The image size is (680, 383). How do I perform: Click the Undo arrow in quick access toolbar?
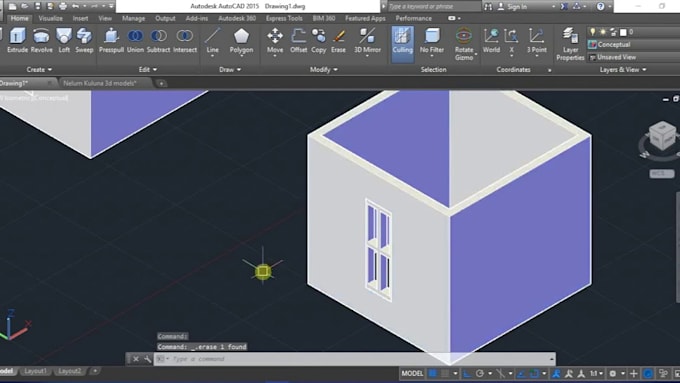76,6
